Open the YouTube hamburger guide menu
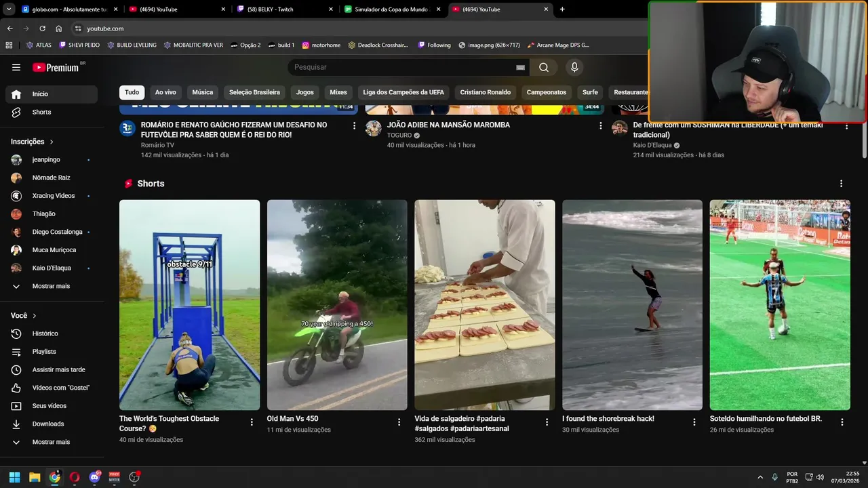The image size is (868, 488). (x=16, y=67)
